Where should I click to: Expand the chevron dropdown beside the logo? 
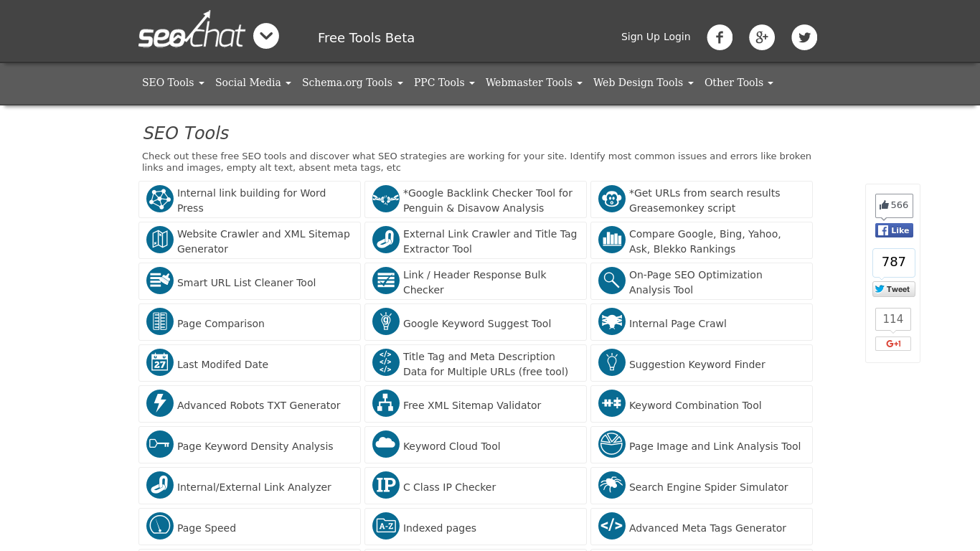266,36
